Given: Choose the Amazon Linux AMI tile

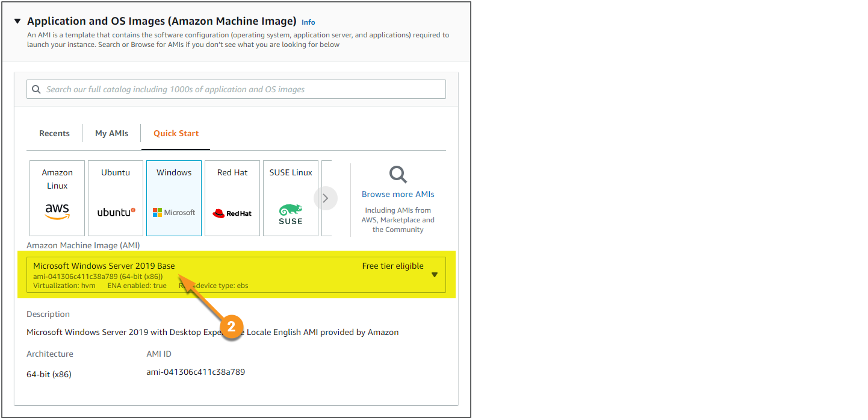Looking at the screenshot, I should coord(57,198).
